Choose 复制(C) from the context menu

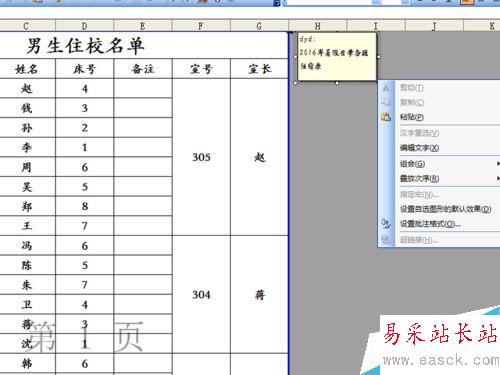point(412,102)
